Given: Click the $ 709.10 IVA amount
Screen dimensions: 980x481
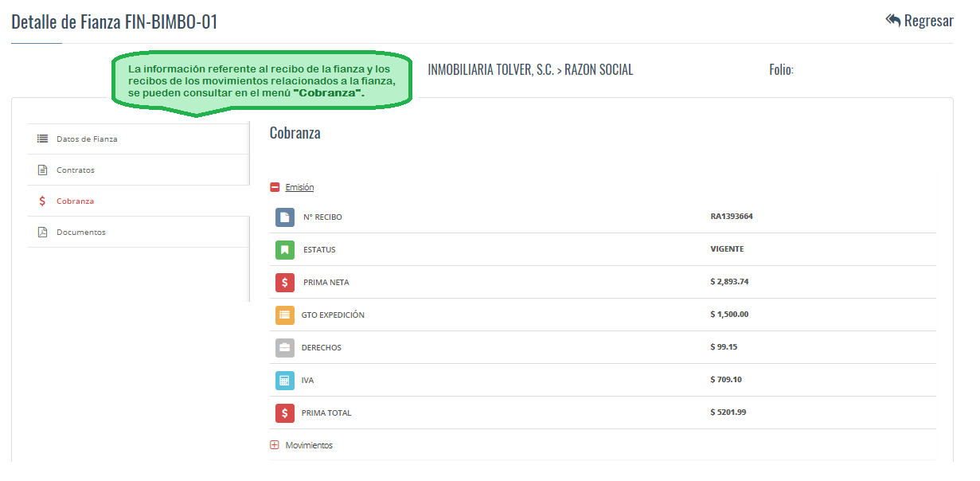Looking at the screenshot, I should click(x=726, y=379).
